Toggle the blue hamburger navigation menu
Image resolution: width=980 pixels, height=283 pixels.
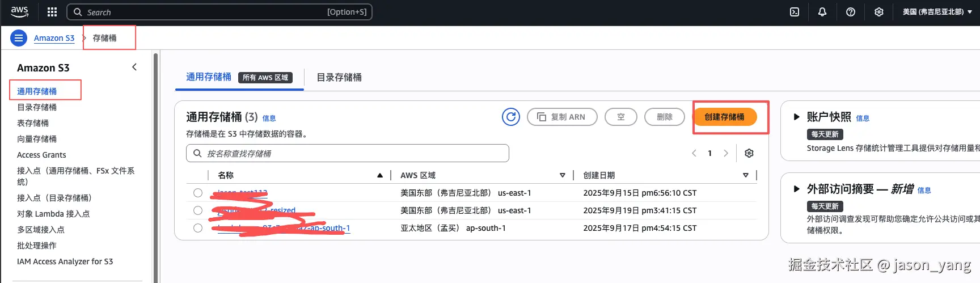(x=19, y=38)
